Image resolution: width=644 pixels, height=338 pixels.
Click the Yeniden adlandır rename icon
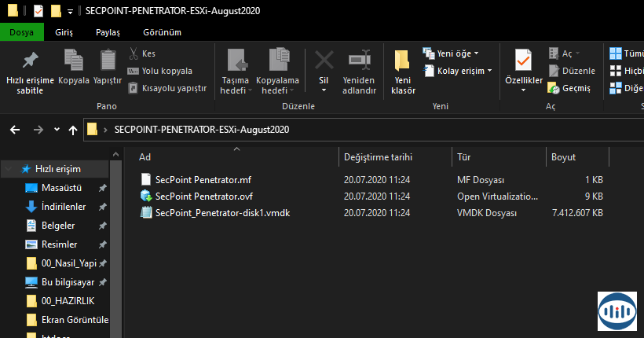click(359, 61)
